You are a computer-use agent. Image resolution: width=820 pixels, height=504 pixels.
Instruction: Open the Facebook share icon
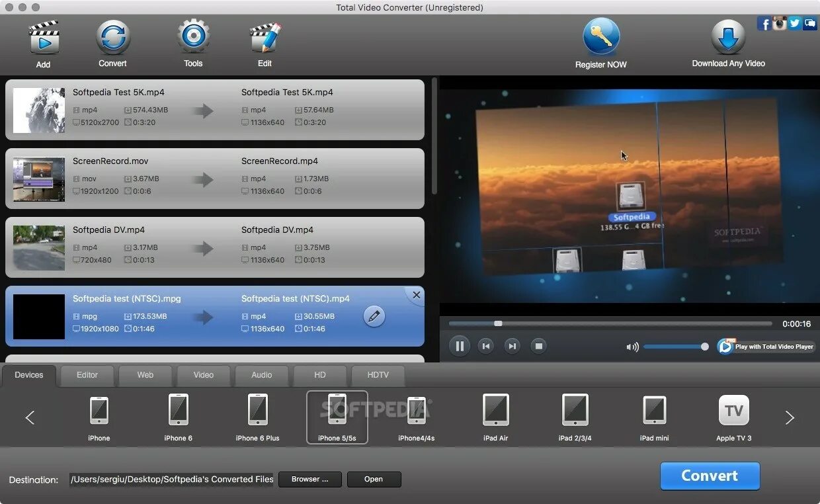coord(764,24)
